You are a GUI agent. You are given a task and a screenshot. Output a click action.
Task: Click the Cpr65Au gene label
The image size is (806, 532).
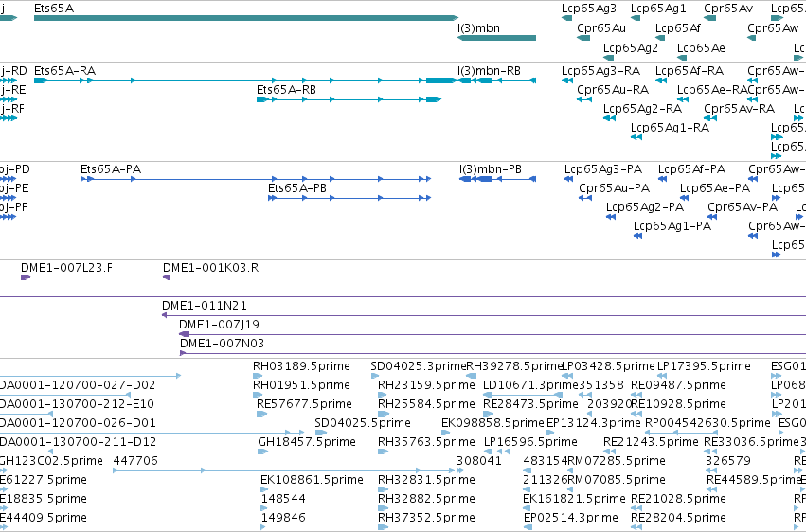600,27
